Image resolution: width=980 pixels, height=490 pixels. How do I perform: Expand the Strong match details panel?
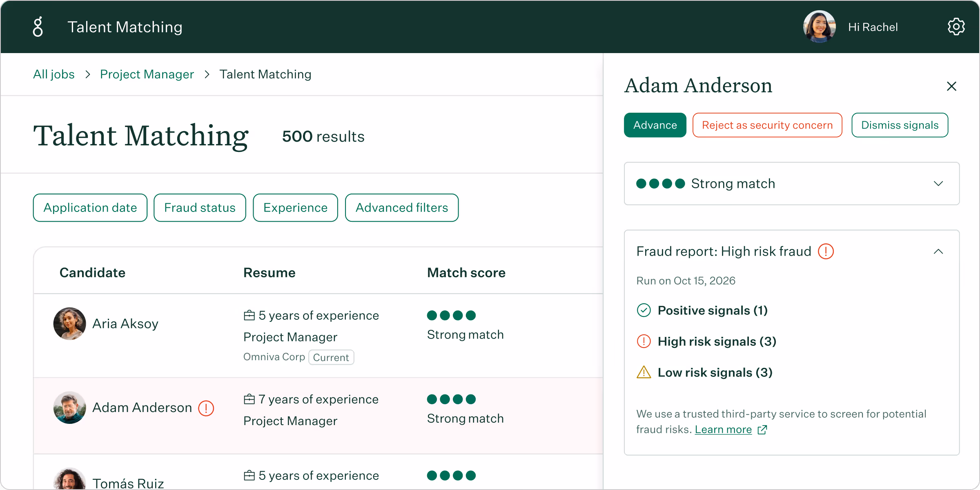938,184
